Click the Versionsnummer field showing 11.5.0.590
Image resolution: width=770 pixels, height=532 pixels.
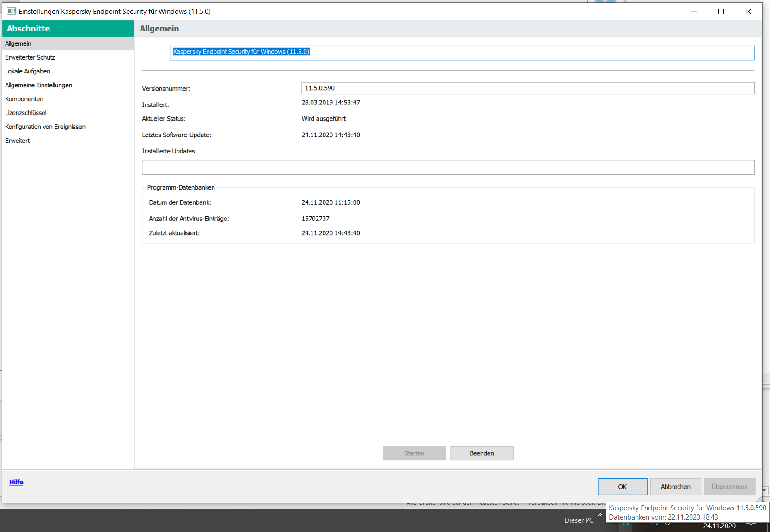[528, 88]
